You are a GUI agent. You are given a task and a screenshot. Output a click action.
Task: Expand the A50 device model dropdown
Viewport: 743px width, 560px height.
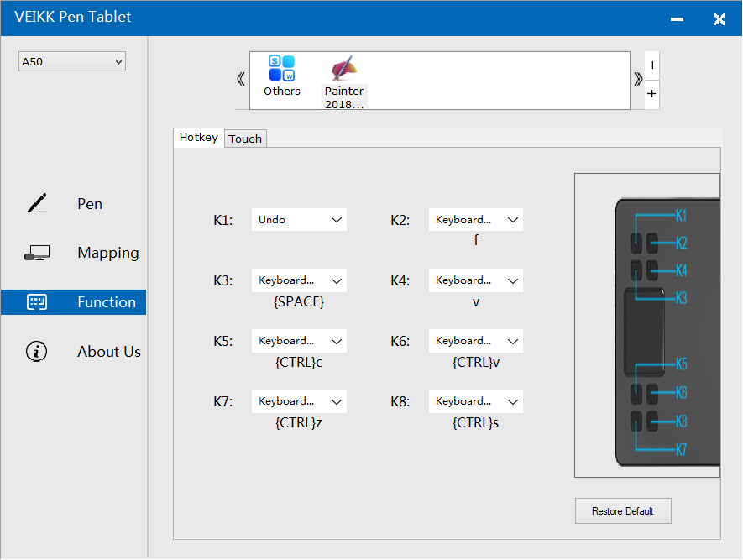pyautogui.click(x=72, y=61)
